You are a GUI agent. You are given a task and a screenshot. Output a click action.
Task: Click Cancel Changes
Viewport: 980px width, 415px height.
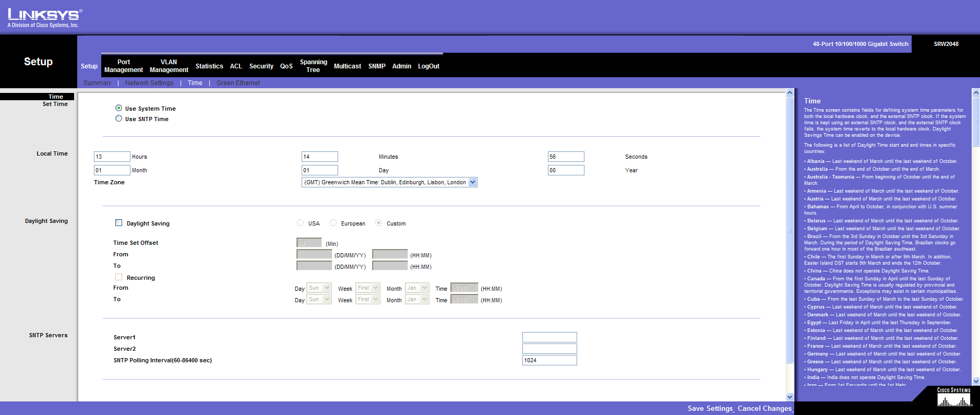click(764, 408)
